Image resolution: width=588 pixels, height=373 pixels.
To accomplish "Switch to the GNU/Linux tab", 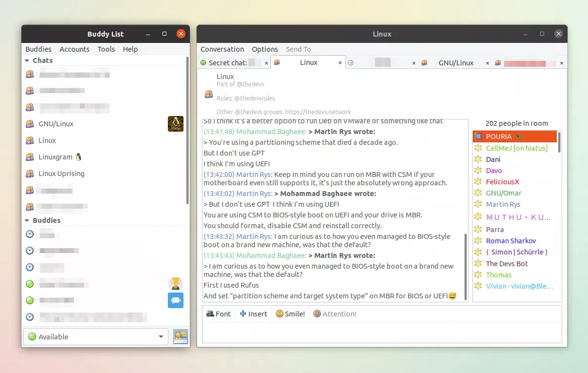I will click(456, 62).
